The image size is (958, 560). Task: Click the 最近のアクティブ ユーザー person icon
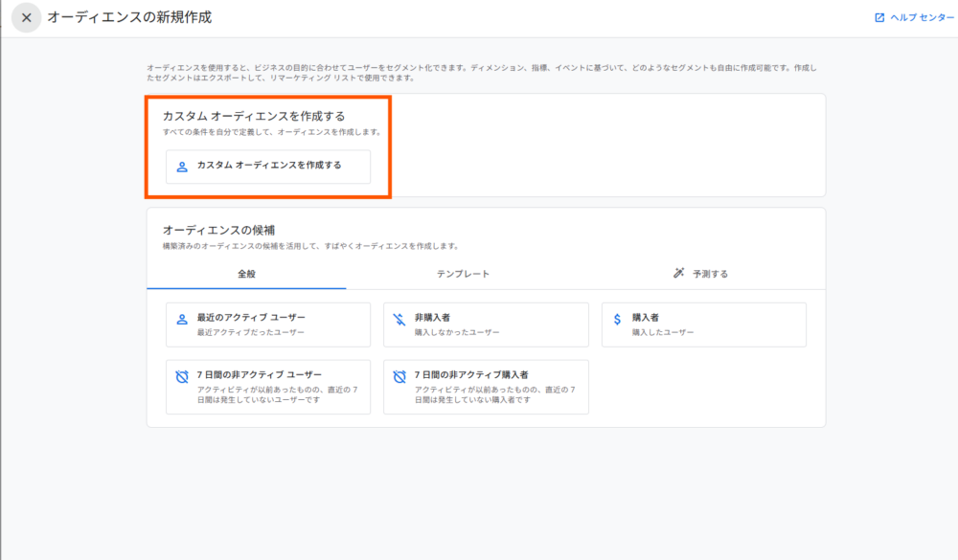click(182, 319)
